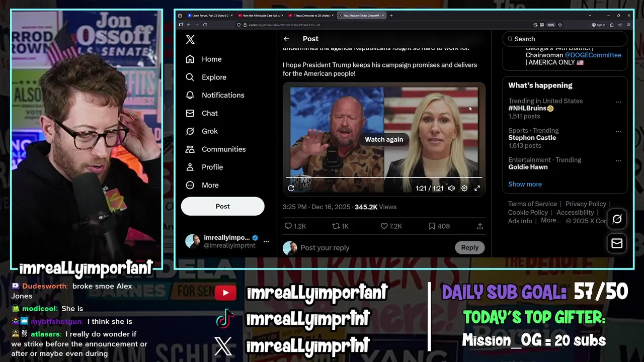644x362 pixels.
Task: Click the Post button in the sidebar
Action: tap(222, 206)
